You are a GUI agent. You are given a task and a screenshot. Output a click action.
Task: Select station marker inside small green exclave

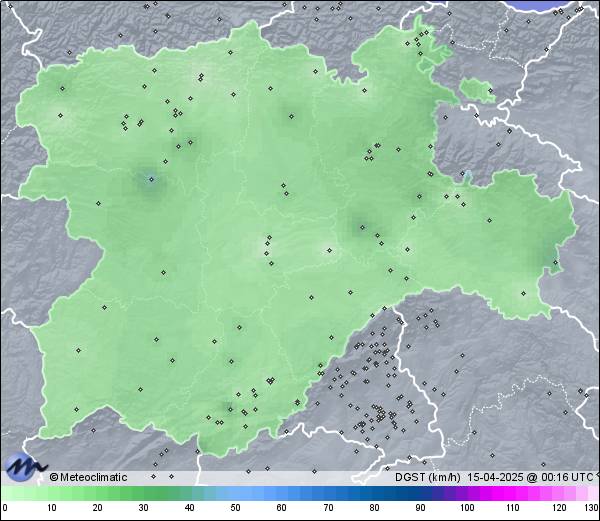pos(490,90)
